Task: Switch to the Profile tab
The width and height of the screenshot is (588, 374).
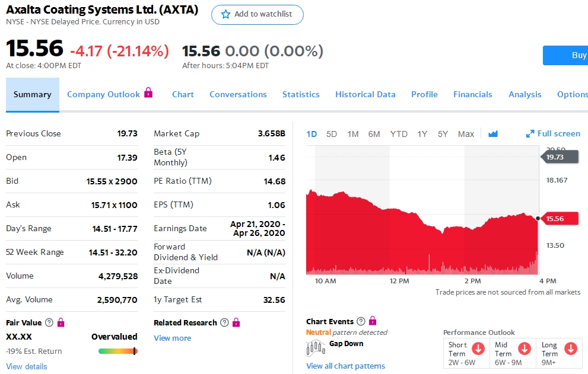Action: pos(424,94)
